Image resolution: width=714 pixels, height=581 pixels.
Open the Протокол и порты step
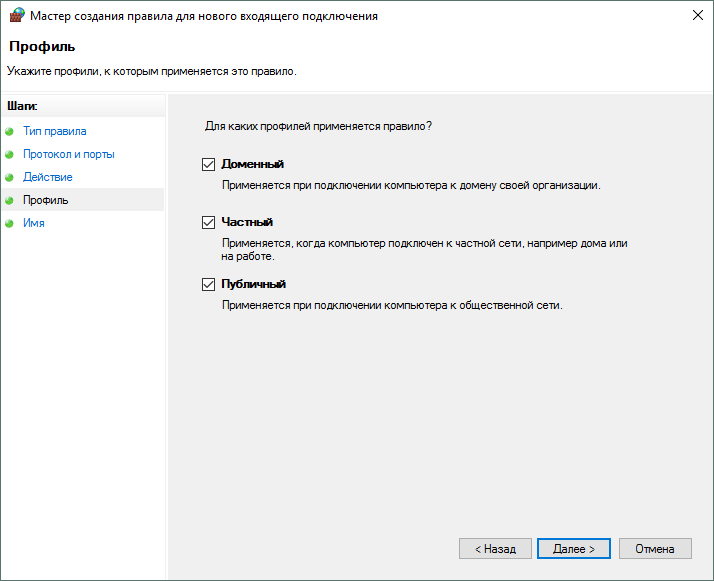click(68, 154)
